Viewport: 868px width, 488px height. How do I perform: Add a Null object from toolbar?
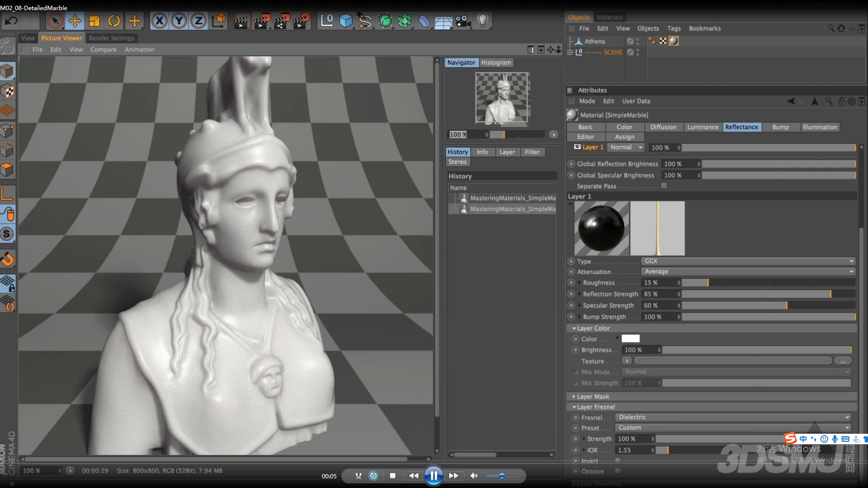click(327, 21)
